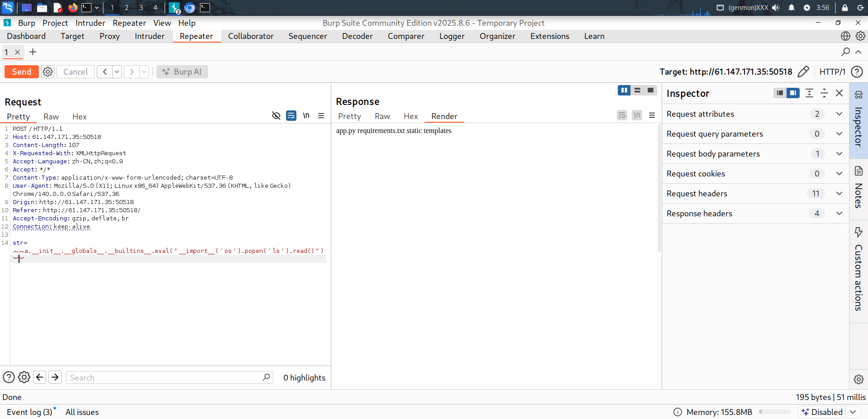Select tabbed request/response layout
Screen dimensions: 868x419
point(650,90)
